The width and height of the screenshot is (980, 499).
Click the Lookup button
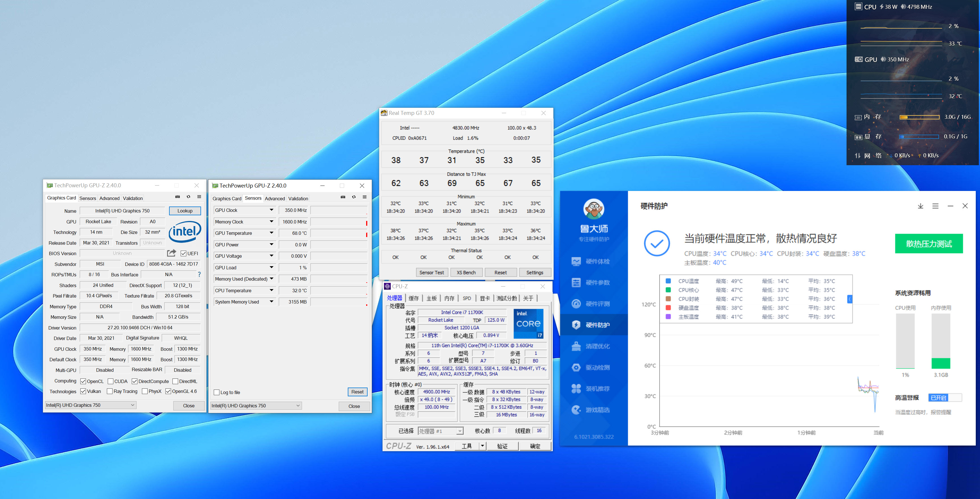coord(185,211)
